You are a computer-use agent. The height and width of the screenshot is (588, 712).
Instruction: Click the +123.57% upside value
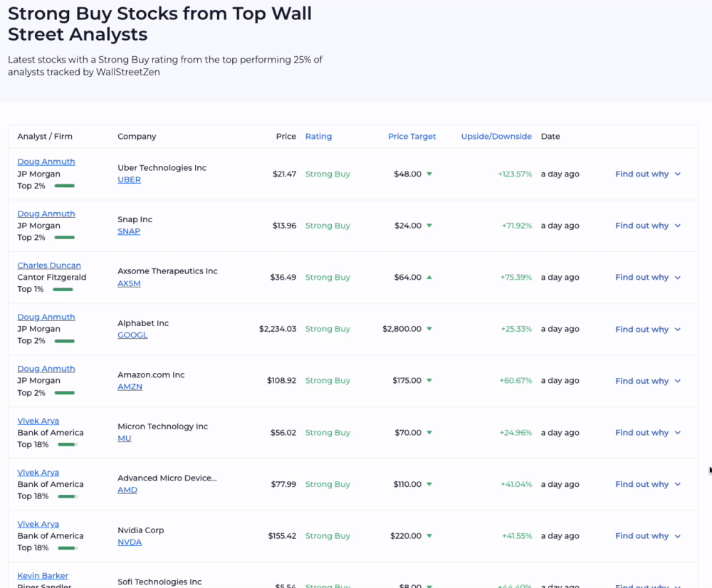click(515, 174)
